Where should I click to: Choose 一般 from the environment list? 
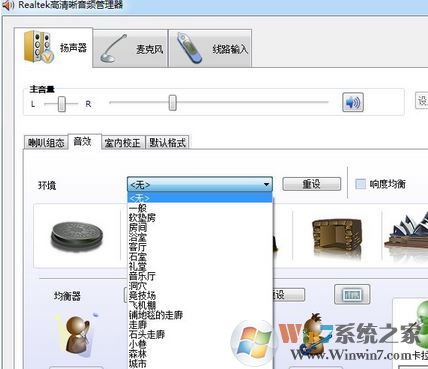[200, 208]
